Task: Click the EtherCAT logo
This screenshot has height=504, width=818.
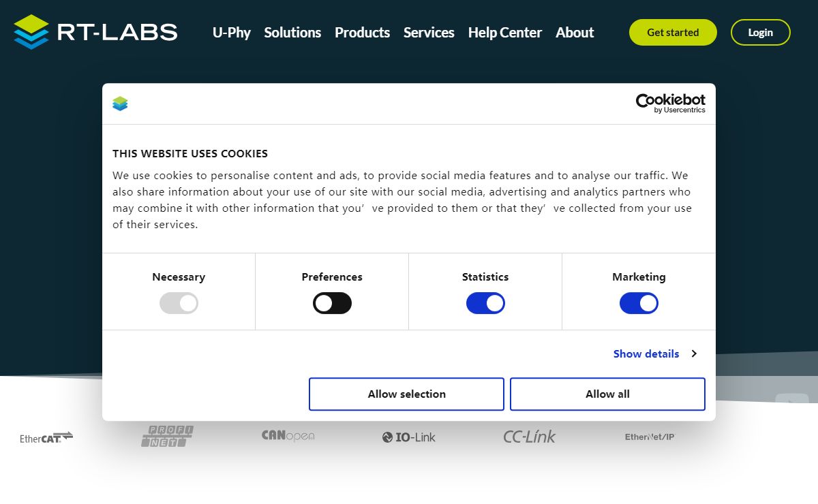Action: (46, 437)
